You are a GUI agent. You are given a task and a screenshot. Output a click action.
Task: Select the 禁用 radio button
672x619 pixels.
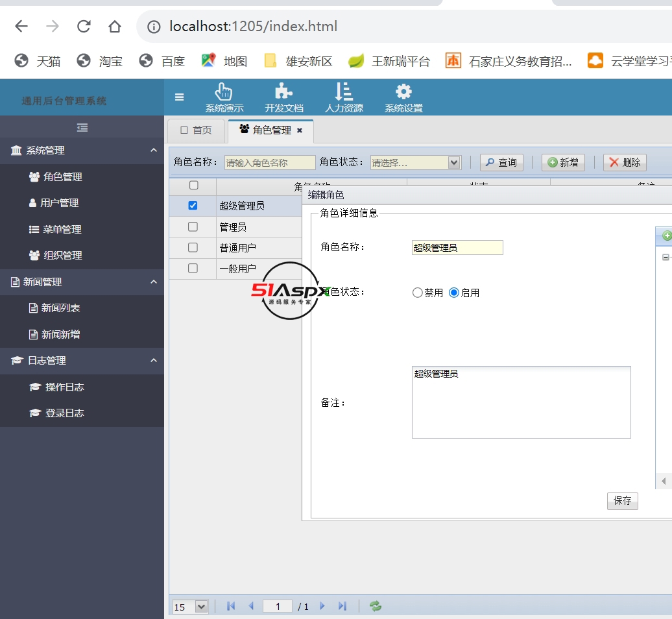point(418,293)
